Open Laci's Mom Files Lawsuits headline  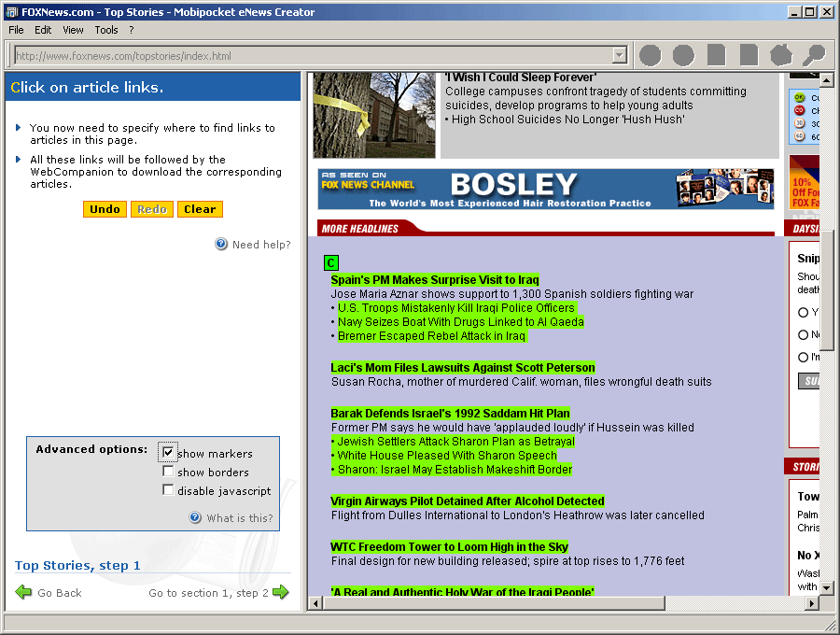coord(463,368)
